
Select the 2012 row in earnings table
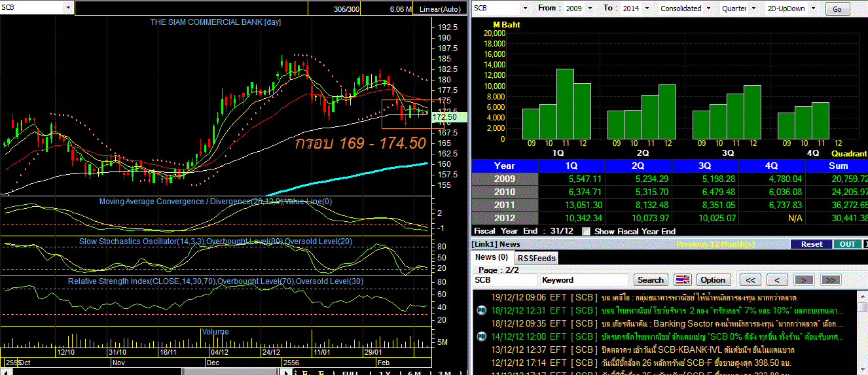[670, 218]
